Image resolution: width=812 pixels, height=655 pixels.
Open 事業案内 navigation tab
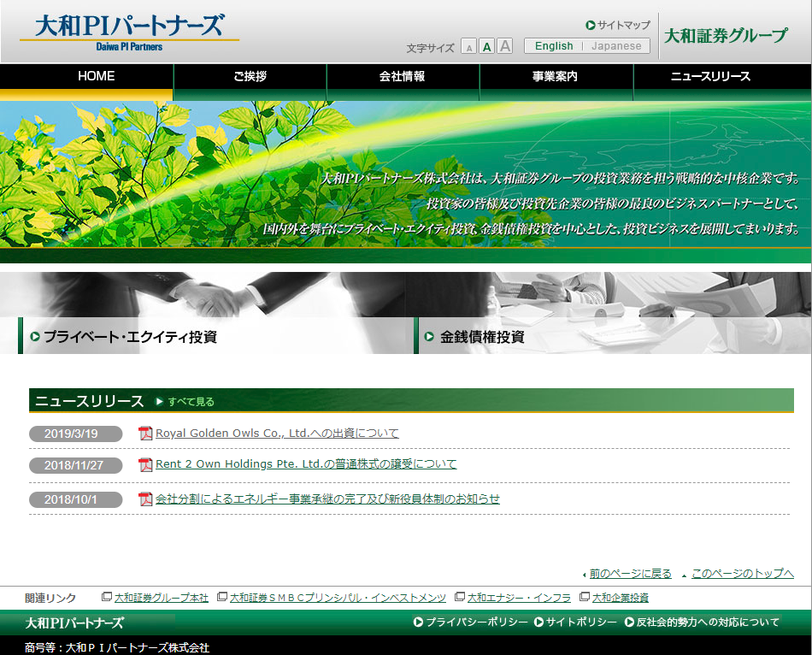coord(556,82)
